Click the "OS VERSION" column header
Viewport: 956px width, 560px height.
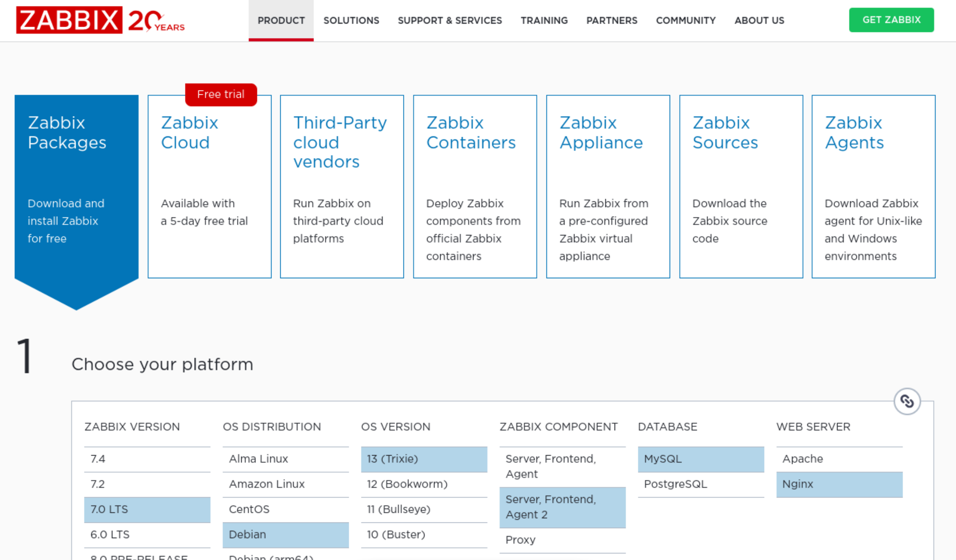coord(396,427)
